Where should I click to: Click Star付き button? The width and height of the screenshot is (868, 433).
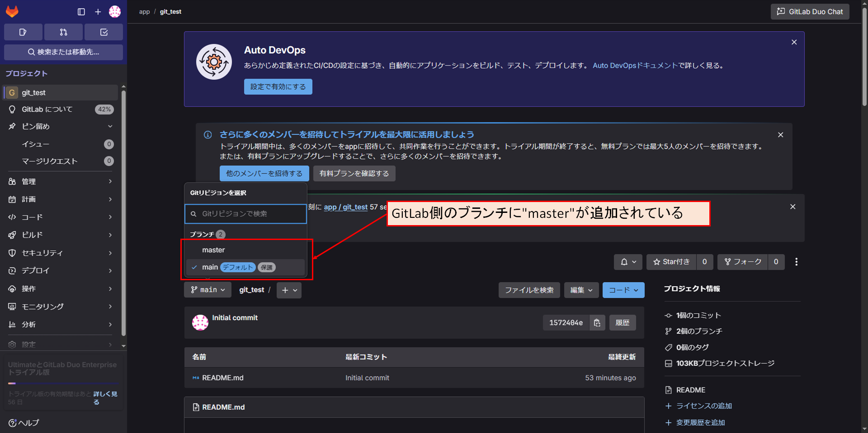[x=671, y=262]
